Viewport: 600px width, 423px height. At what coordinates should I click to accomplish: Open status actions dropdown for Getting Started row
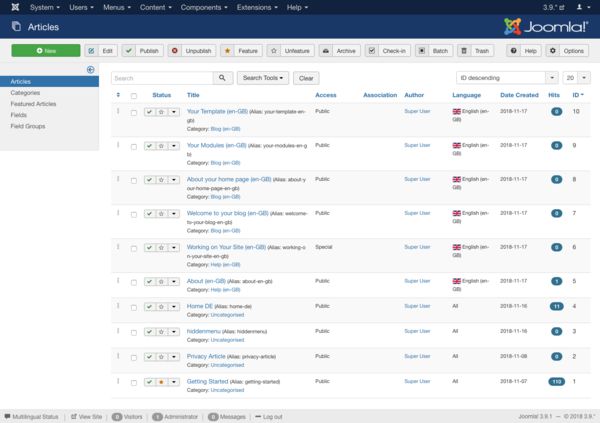(x=174, y=382)
